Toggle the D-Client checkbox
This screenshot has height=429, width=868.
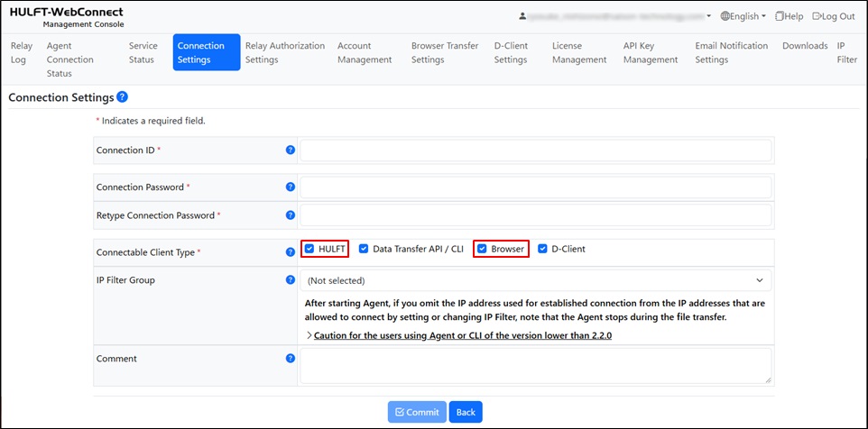pyautogui.click(x=542, y=249)
